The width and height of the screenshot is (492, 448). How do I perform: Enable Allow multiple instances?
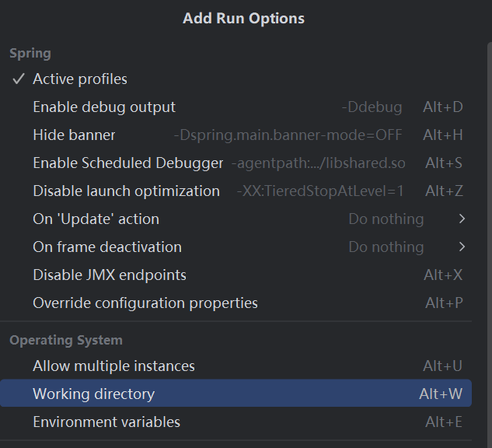pyautogui.click(x=113, y=366)
